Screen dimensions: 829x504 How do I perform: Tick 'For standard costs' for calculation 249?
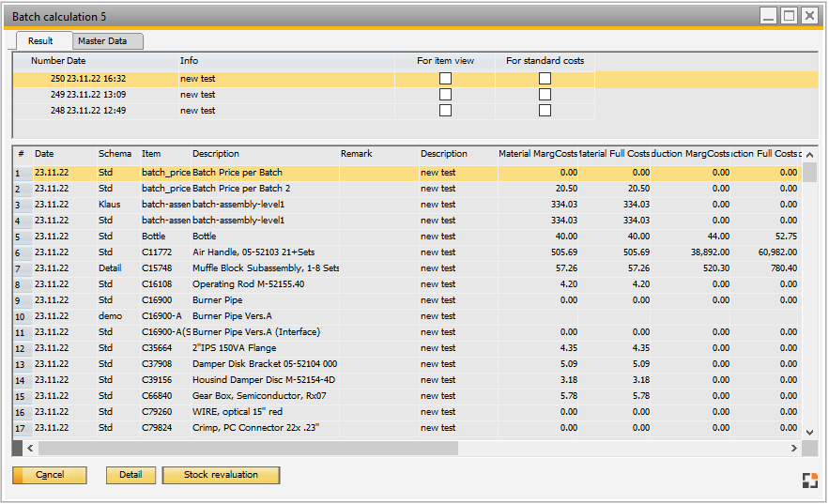[545, 95]
